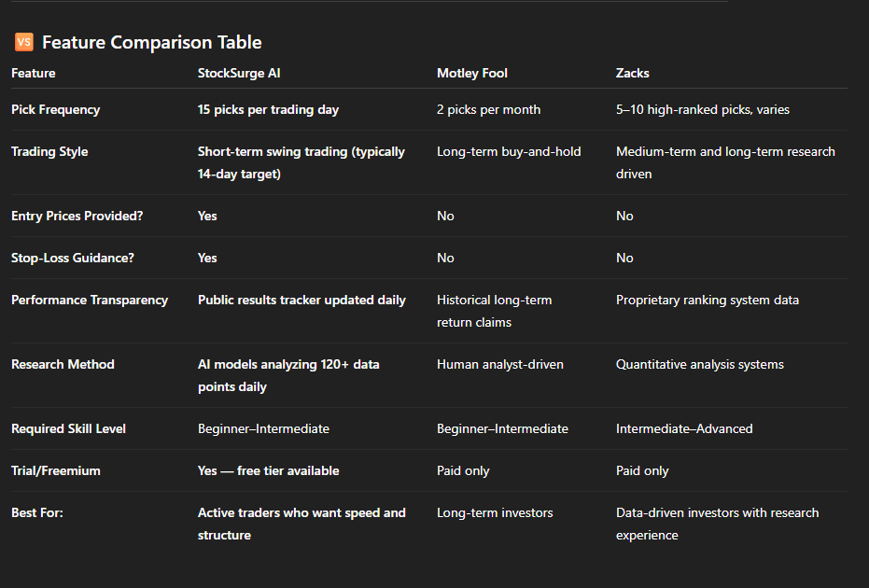Image resolution: width=869 pixels, height=588 pixels.
Task: Click the Entry Prices Provided? row label
Action: click(77, 216)
